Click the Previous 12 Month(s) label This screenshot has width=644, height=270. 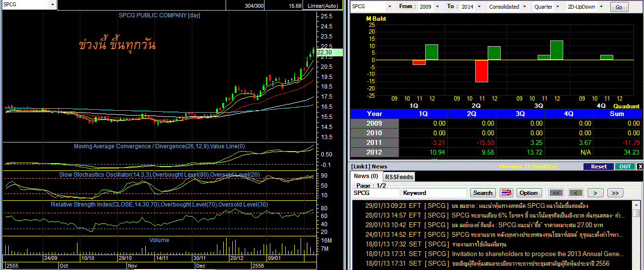(x=528, y=167)
